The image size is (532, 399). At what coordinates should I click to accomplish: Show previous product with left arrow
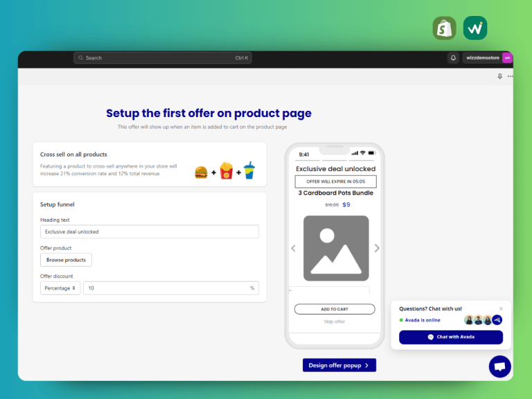pyautogui.click(x=294, y=249)
